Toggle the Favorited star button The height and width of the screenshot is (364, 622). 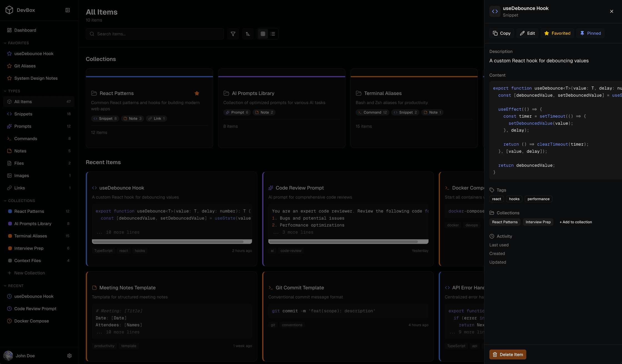click(x=557, y=33)
